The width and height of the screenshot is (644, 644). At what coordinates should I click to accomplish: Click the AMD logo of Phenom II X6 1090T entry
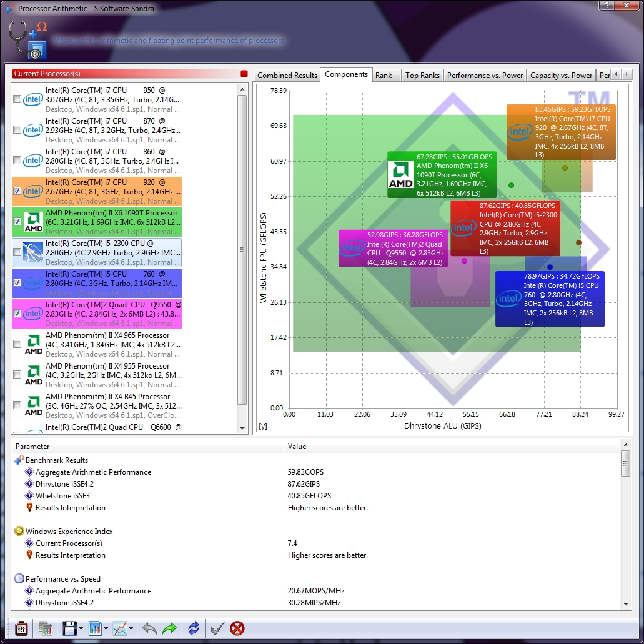33,222
